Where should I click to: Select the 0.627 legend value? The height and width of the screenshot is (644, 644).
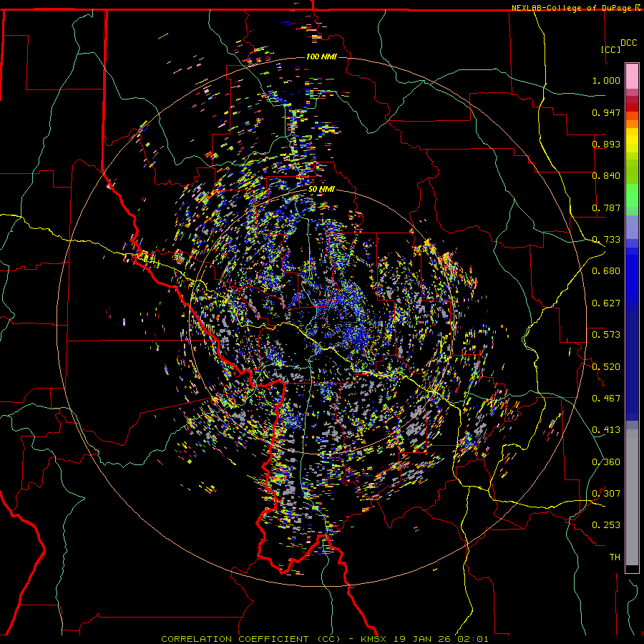coord(606,303)
